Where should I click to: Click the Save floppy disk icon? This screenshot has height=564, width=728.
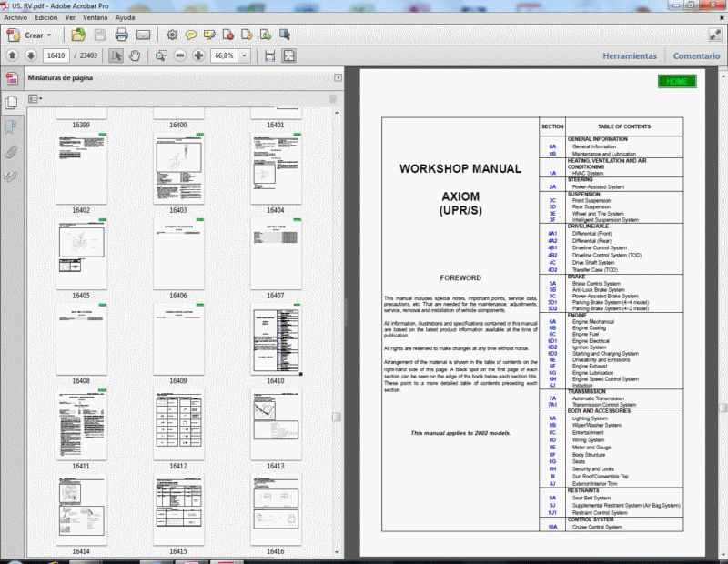[x=100, y=35]
